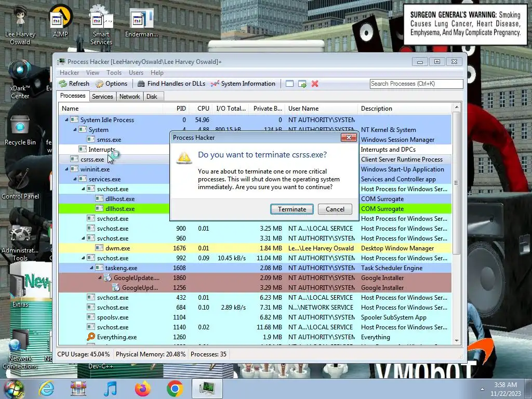Click the Find Handles or DLLs binoculars
Screen dimensions: 532x399
pos(141,84)
